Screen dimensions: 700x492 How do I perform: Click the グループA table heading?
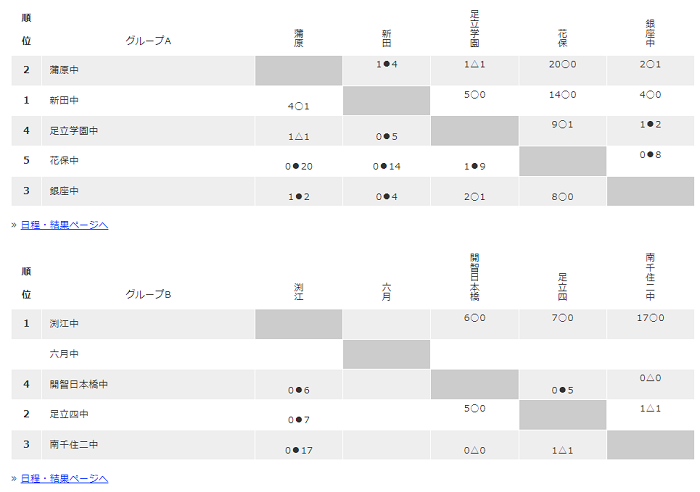148,41
